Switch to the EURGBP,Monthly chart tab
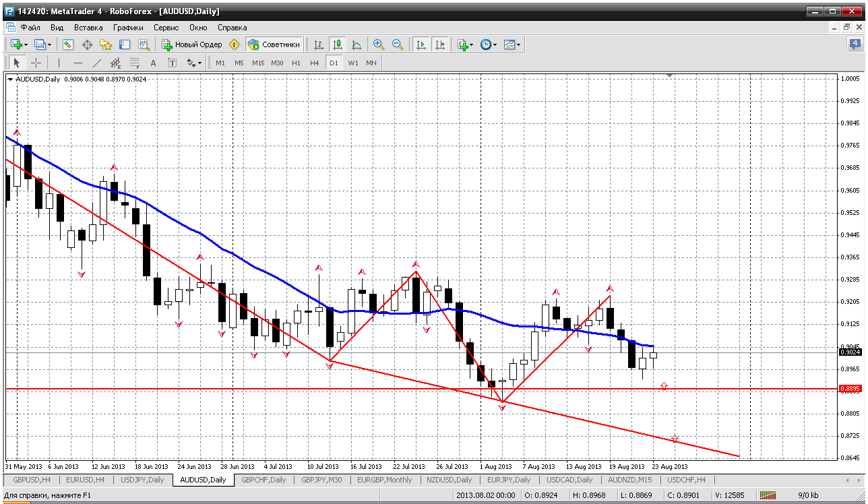868x504 pixels. [x=385, y=480]
